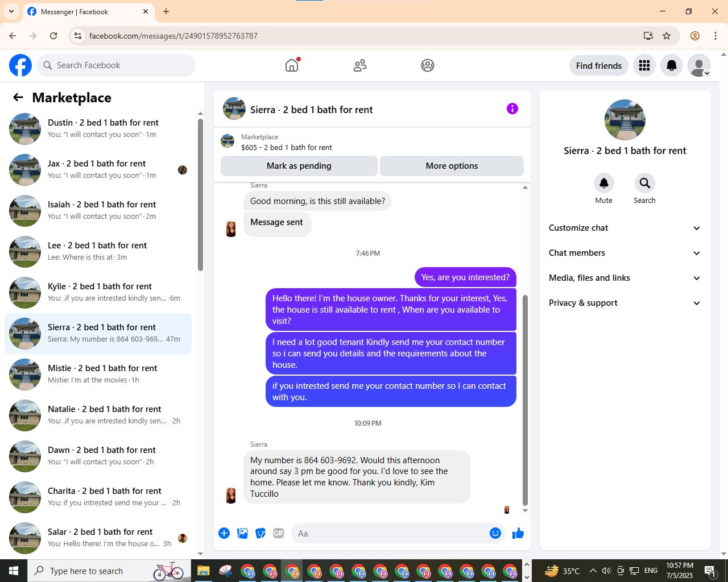Image resolution: width=728 pixels, height=582 pixels.
Task: Open the Salar conversation
Action: pos(98,538)
